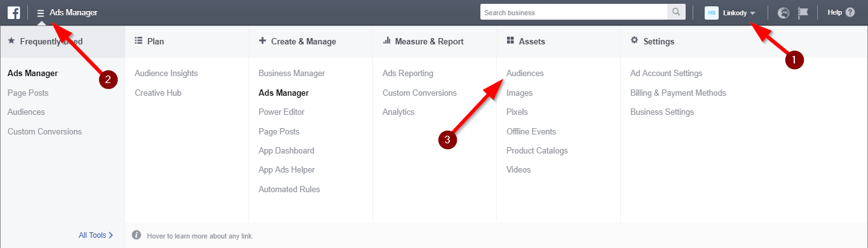Expand the Linkody account dropdown arrow
868x248 pixels.
point(753,13)
